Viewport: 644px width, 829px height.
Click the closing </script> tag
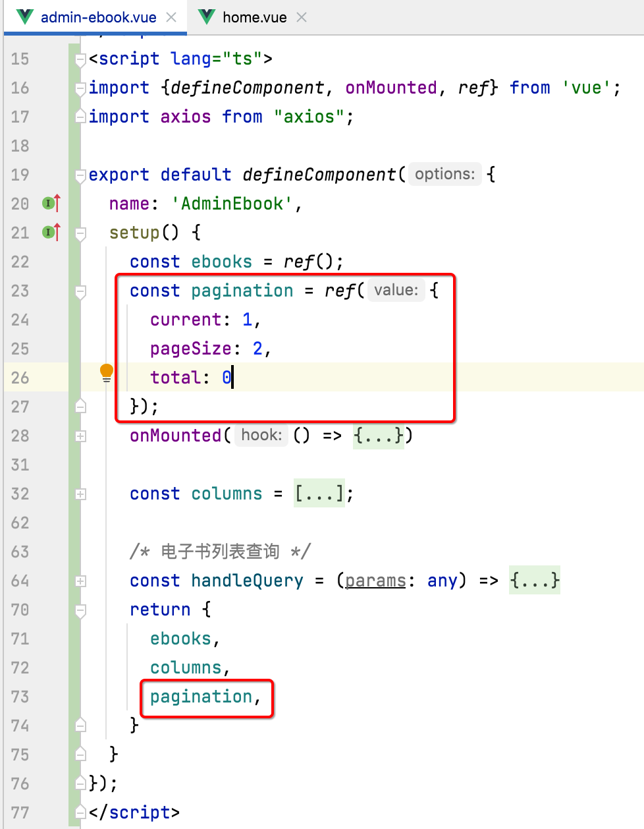(x=134, y=813)
